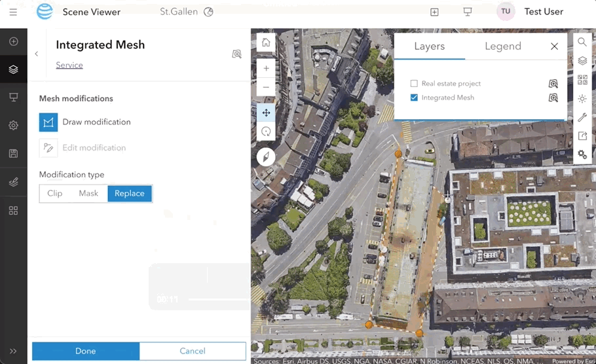The image size is (596, 364).
Task: Click the Home default view icon
Action: (x=266, y=43)
